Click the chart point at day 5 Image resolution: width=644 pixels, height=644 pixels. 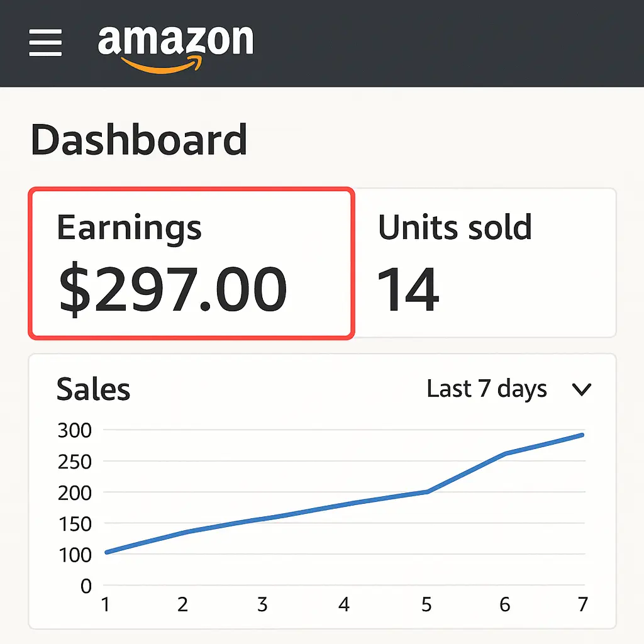coord(426,492)
